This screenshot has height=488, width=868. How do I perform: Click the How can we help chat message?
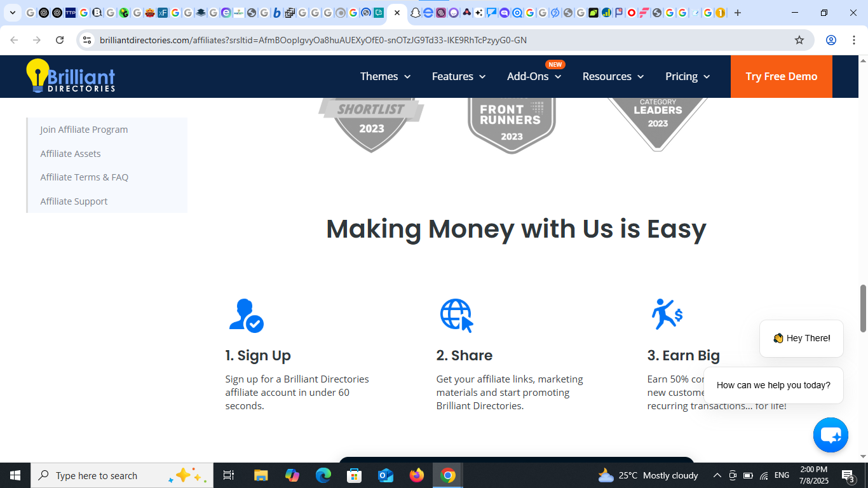tap(773, 385)
